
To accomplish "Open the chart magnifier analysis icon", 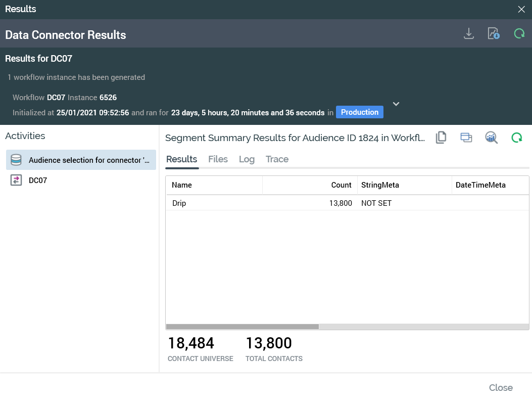I will click(x=492, y=138).
